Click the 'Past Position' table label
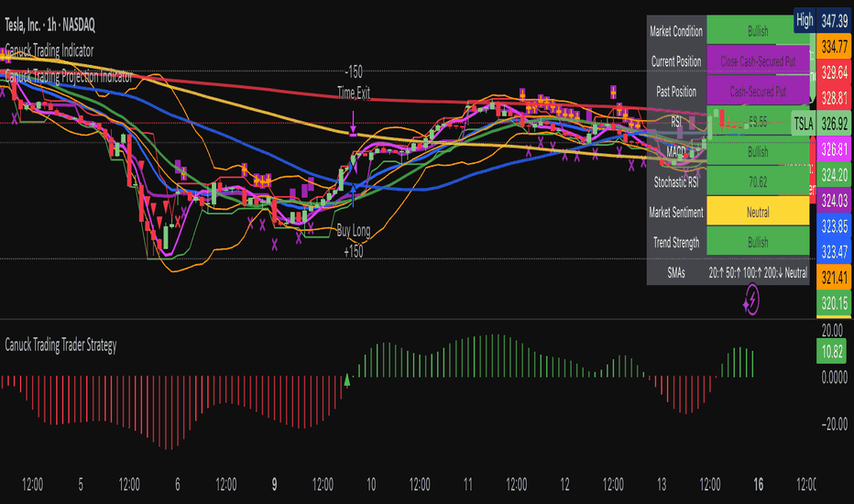Viewport: 854px width, 504px height. pyautogui.click(x=676, y=92)
